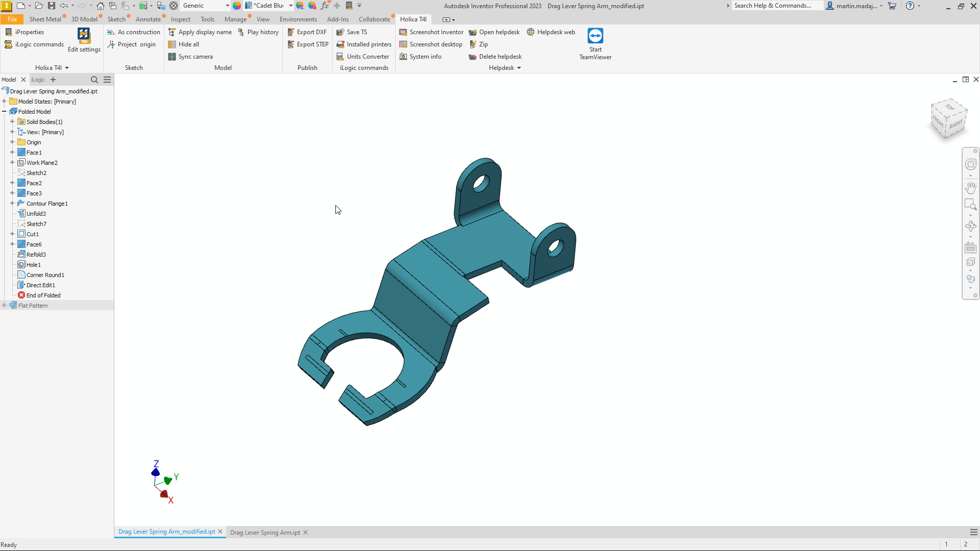The width and height of the screenshot is (980, 551).
Task: Expand the Flat Pattern node
Action: (4, 306)
